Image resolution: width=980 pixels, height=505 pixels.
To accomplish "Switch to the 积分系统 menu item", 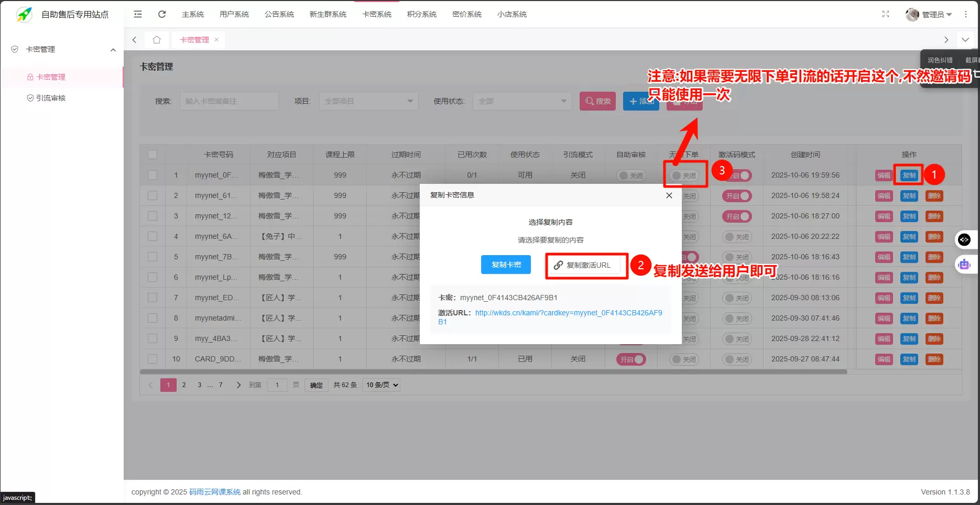I will click(421, 14).
